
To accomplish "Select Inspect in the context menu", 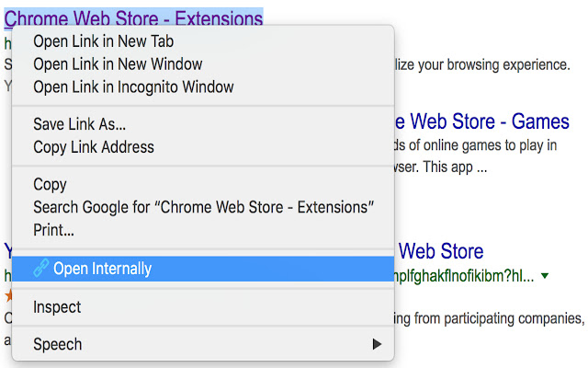I will point(57,307).
